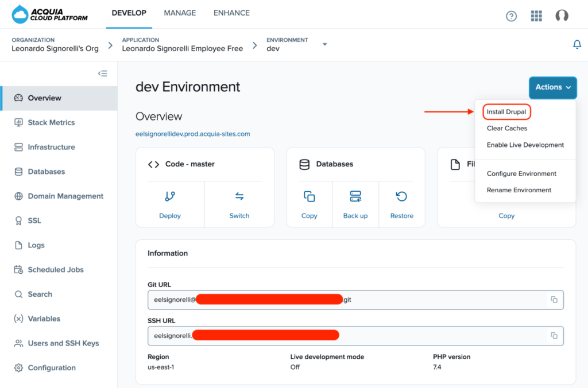
Task: Click the us-east-1 region value
Action: [161, 367]
